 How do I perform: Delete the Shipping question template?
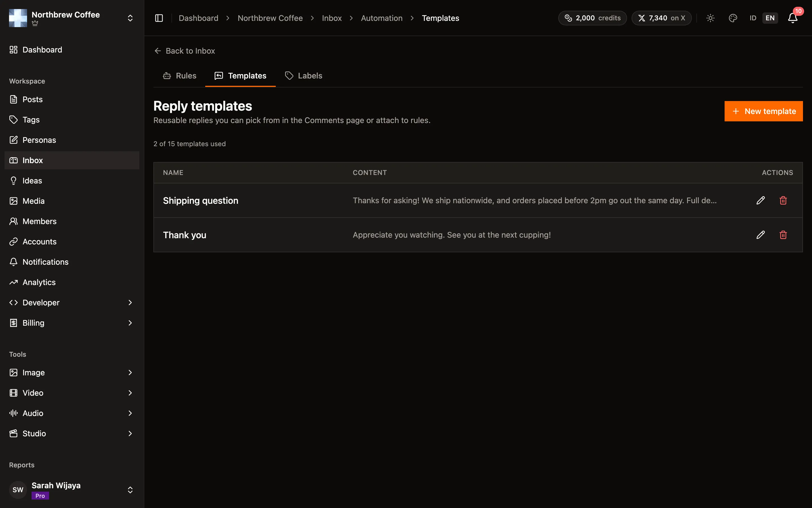[783, 200]
